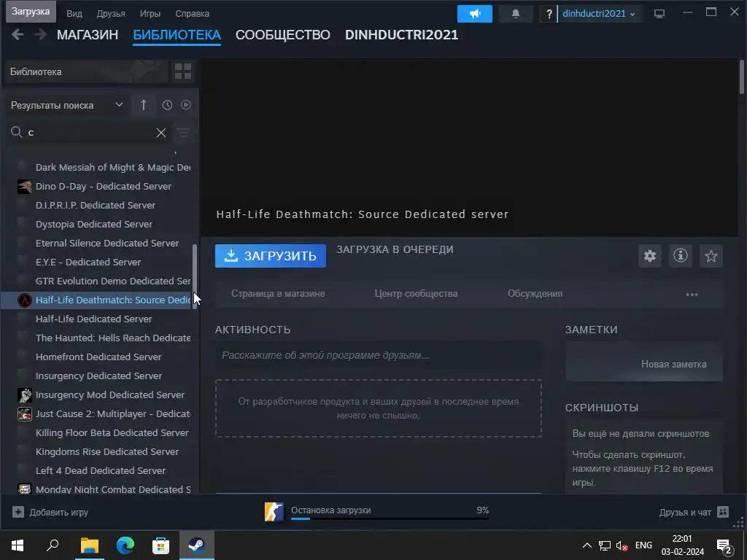Viewport: 747px width, 560px height.
Task: Click the main page scrollbar thumb
Action: 742,77
